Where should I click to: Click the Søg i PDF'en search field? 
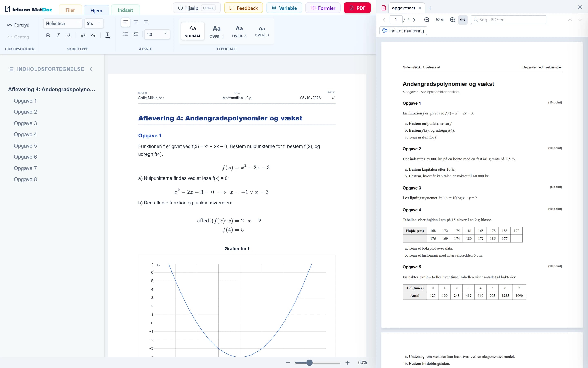509,20
